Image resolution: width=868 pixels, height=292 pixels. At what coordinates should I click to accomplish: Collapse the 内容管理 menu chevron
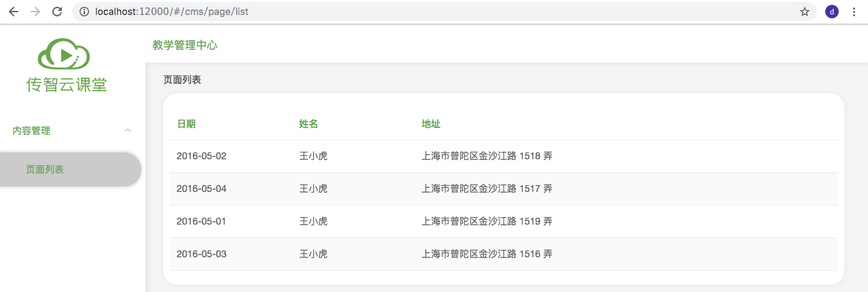coord(128,131)
